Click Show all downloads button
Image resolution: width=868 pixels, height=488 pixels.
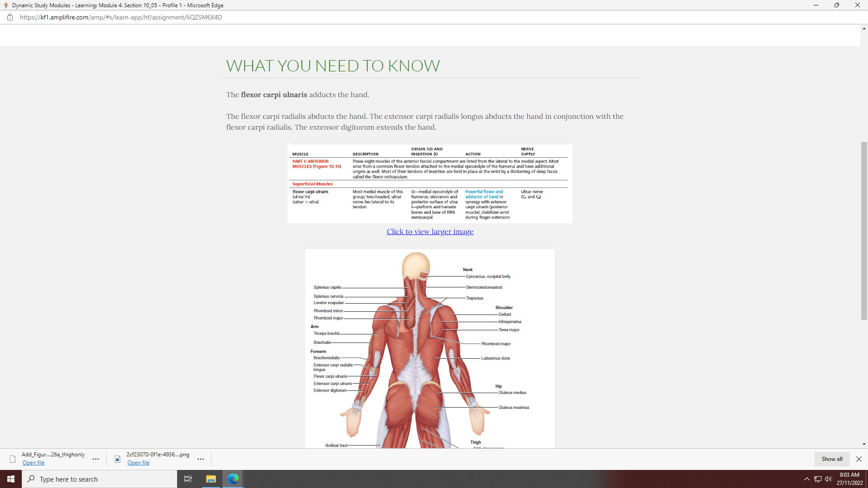click(x=832, y=459)
